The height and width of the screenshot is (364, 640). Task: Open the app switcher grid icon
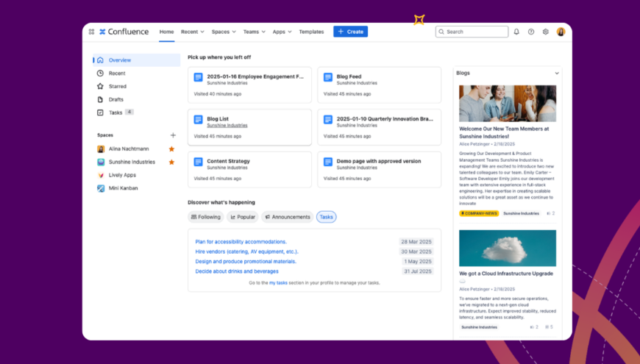pyautogui.click(x=91, y=32)
